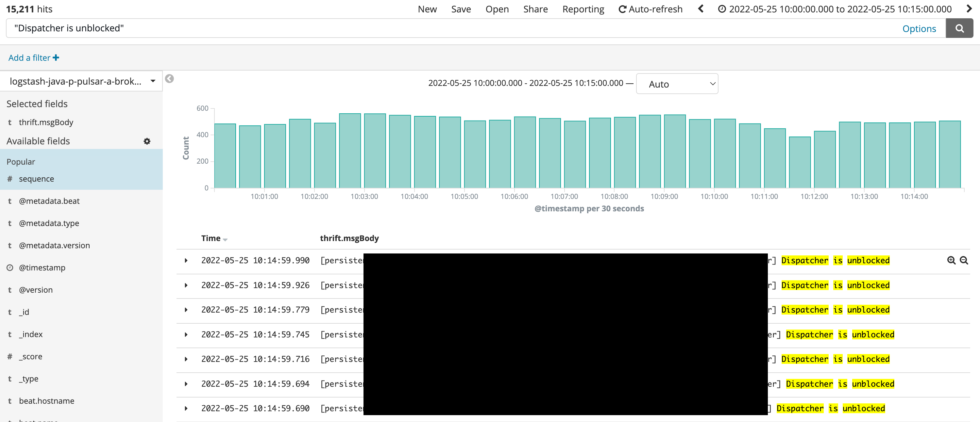Screen dimensions: 980x422
Task: Collapse the sidebar with the arrow icon
Action: click(169, 79)
